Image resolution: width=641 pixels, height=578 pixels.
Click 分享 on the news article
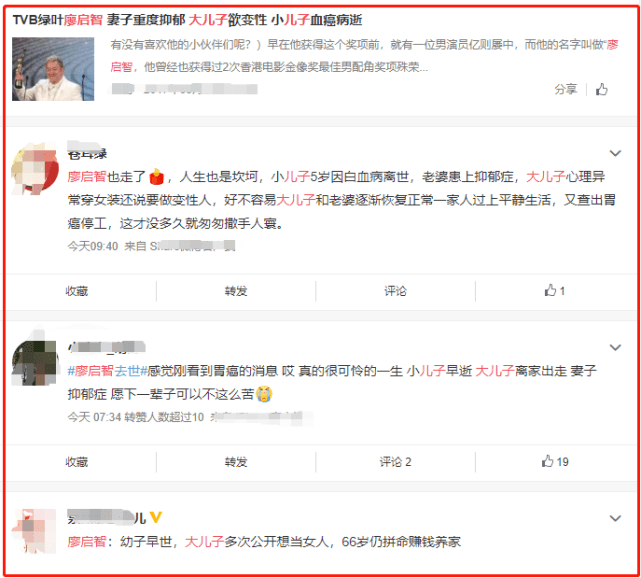[x=566, y=89]
